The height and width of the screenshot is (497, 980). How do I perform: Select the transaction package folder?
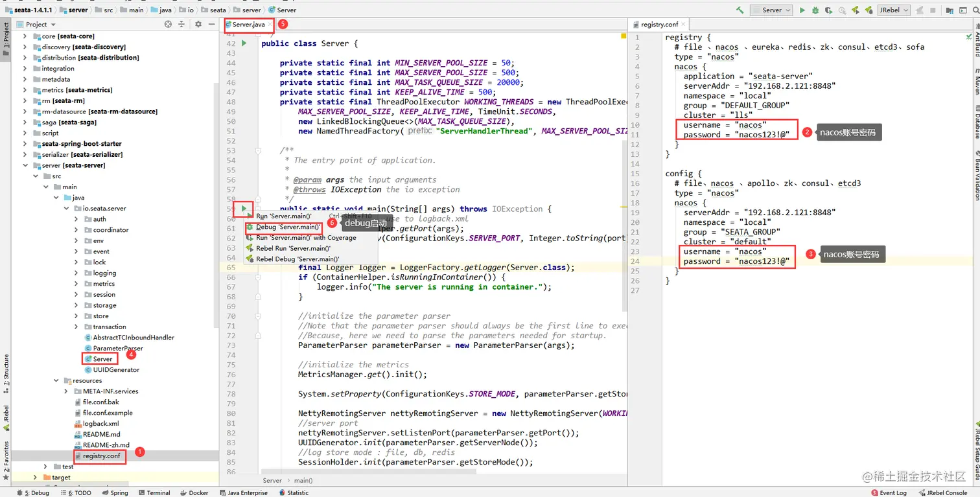[109, 327]
